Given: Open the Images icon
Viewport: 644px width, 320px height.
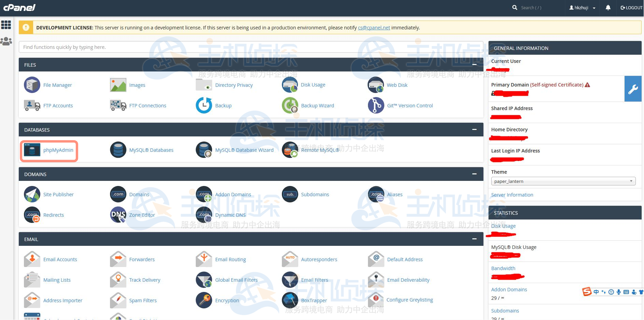Looking at the screenshot, I should pos(118,85).
